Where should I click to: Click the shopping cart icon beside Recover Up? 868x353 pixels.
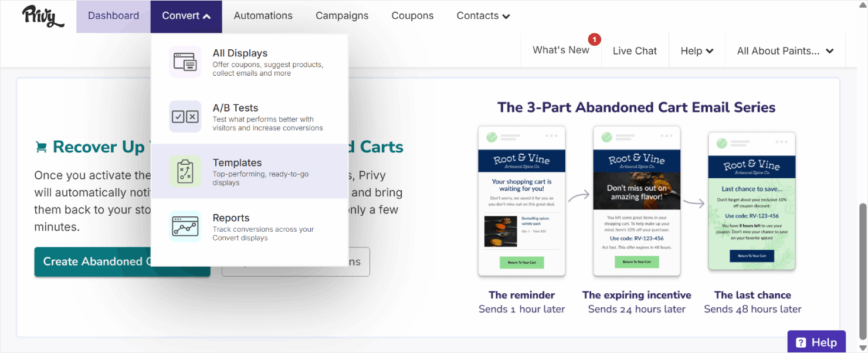click(x=40, y=147)
